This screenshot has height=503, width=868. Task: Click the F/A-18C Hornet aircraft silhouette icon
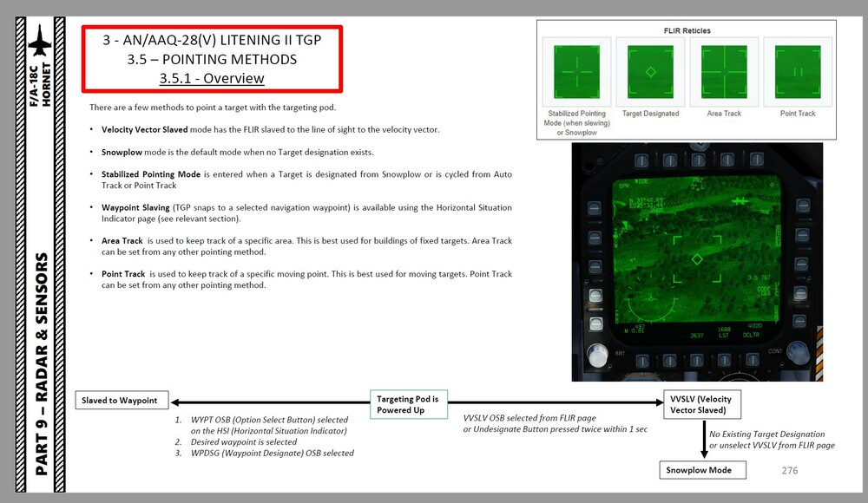tap(40, 40)
